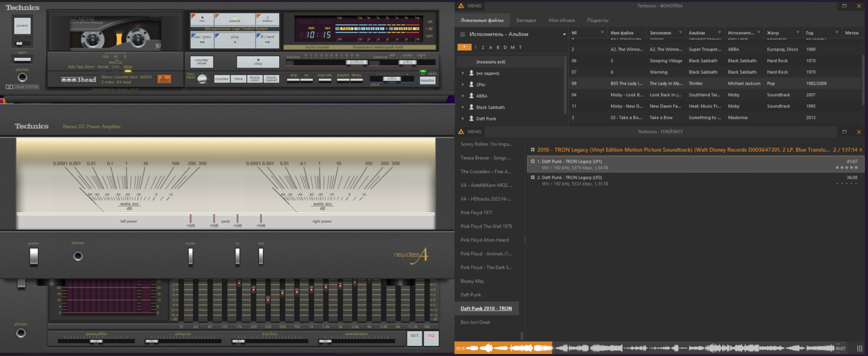
Task: Eject the tape with the open button
Action: click(x=22, y=59)
